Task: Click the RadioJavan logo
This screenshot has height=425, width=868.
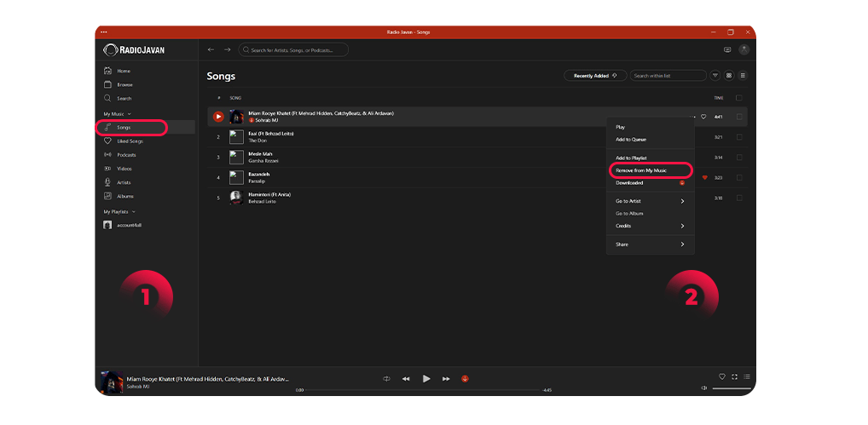Action: [x=134, y=50]
